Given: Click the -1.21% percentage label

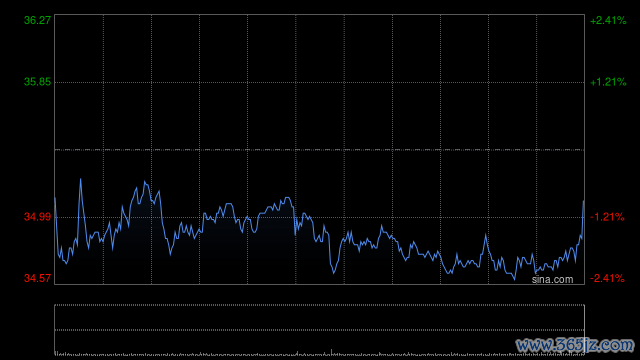Looking at the screenshot, I should (x=607, y=217).
